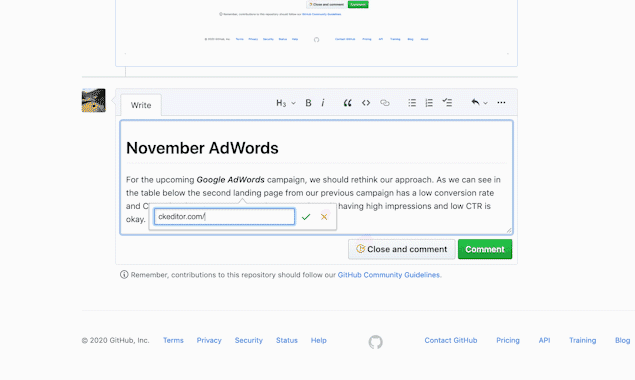Expand the reply arrow dropdown
635x380 pixels.
(485, 103)
